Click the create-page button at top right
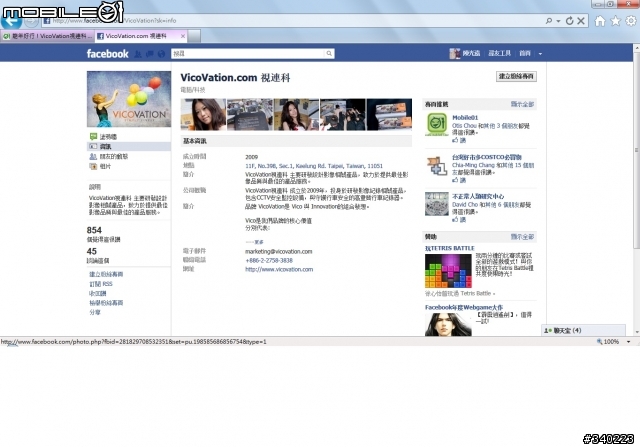 click(x=516, y=76)
